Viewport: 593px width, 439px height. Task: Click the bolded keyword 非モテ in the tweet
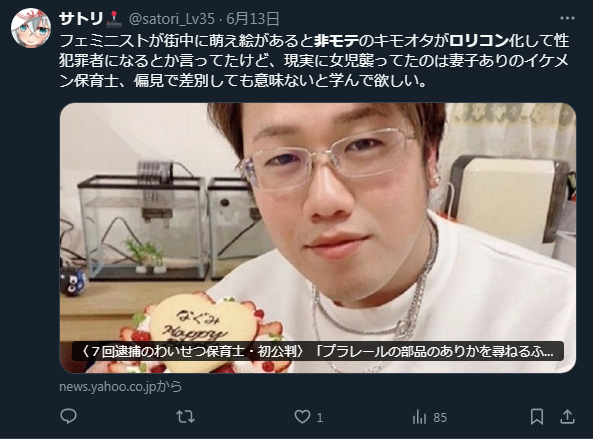(x=336, y=41)
